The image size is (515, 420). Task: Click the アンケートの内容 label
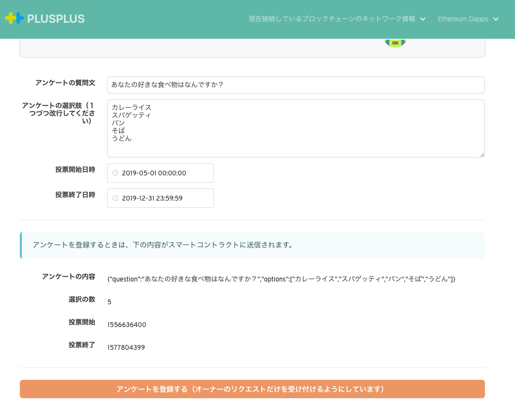(x=69, y=277)
